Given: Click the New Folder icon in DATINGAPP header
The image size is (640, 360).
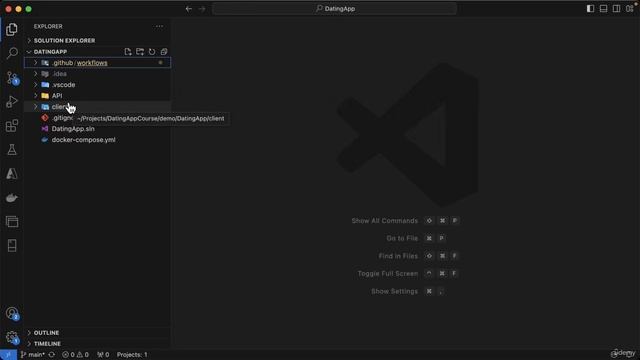Looking at the screenshot, I should (x=140, y=52).
